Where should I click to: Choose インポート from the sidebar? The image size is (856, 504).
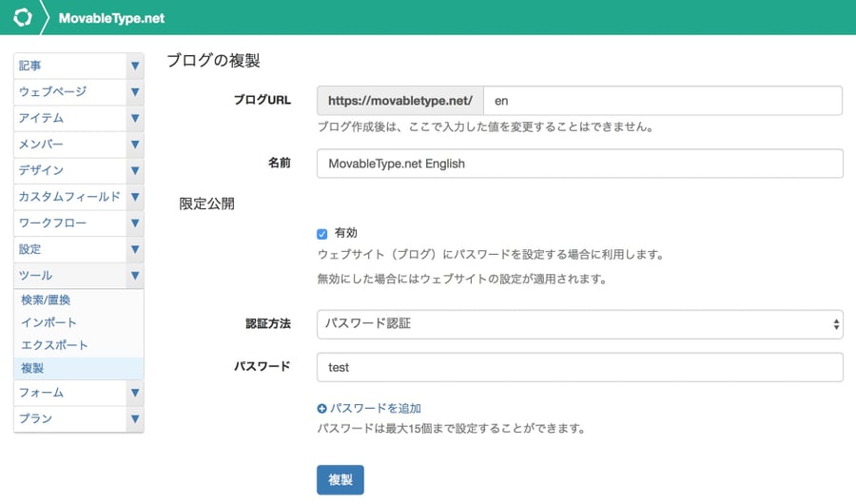49,322
